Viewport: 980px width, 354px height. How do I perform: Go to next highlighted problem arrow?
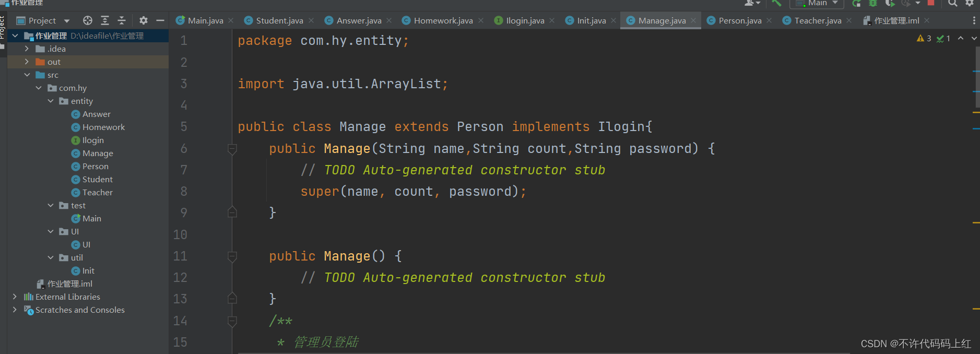pos(974,39)
